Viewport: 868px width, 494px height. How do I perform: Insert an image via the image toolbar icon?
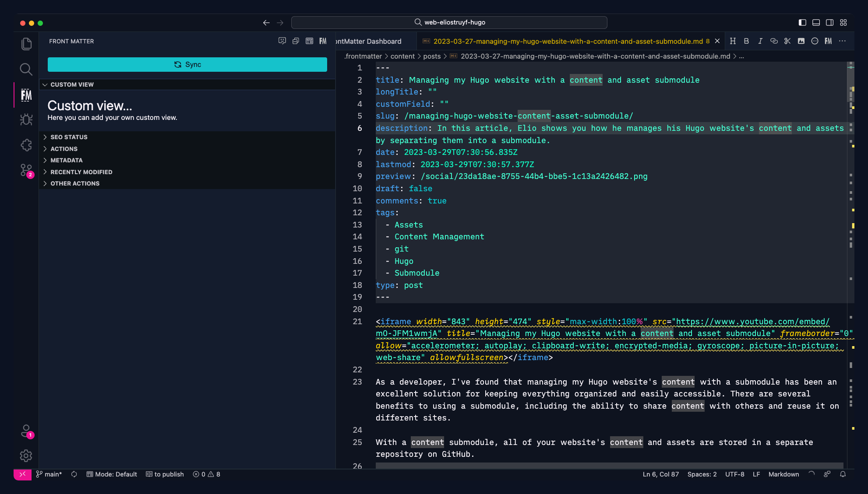[x=801, y=41]
